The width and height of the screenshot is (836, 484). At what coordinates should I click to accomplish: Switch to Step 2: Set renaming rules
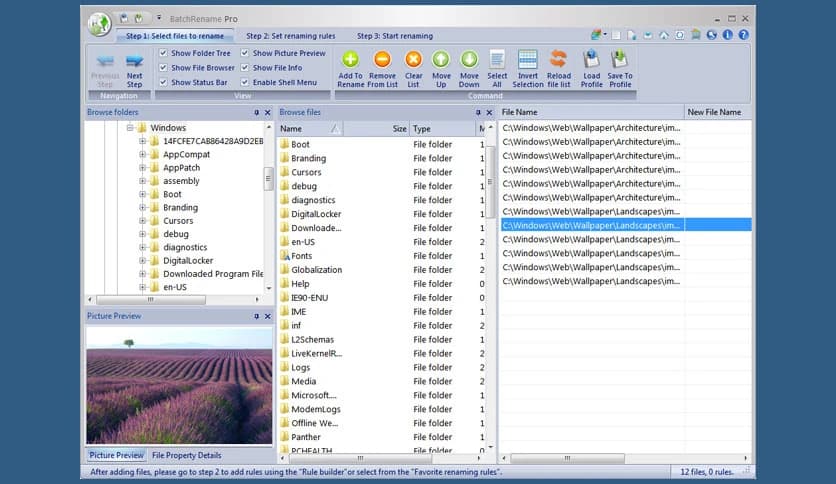click(291, 36)
